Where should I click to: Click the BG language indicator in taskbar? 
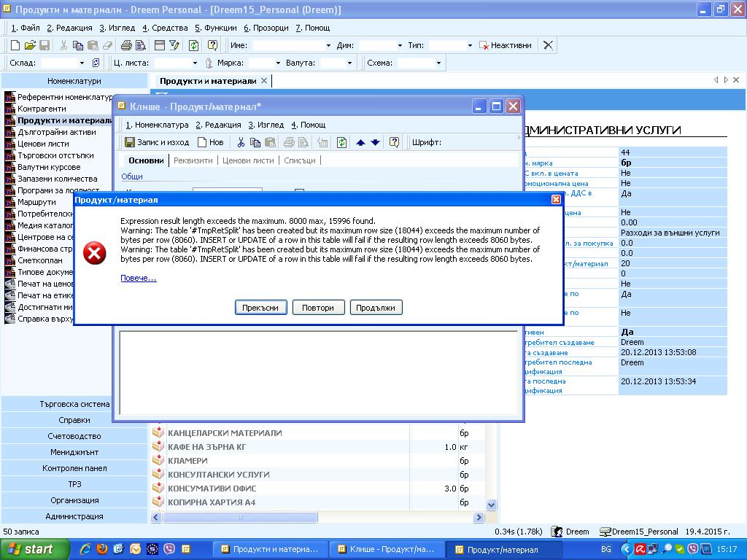606,550
